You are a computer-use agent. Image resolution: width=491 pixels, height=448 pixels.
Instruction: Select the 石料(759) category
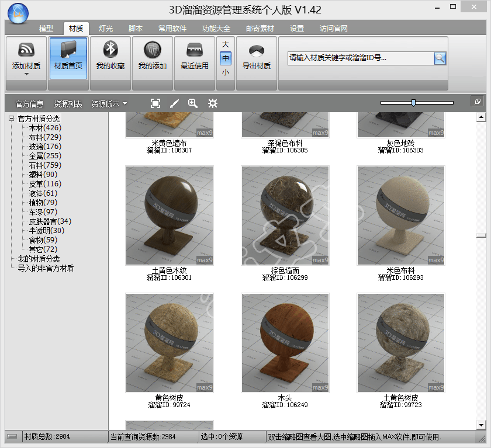45,165
